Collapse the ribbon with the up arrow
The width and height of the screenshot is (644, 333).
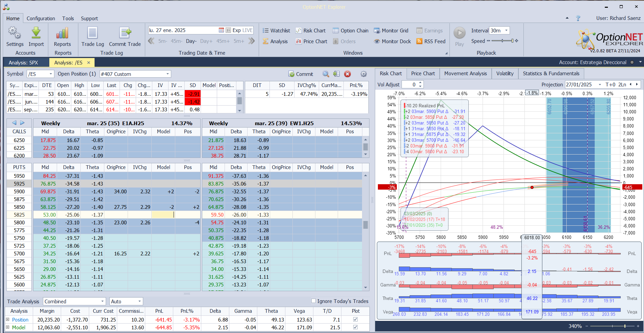pos(567,18)
